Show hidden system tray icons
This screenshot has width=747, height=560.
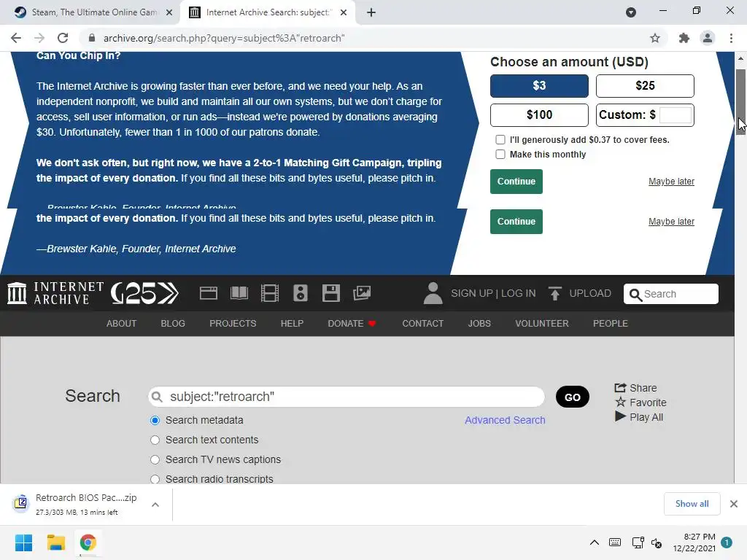[x=594, y=542]
